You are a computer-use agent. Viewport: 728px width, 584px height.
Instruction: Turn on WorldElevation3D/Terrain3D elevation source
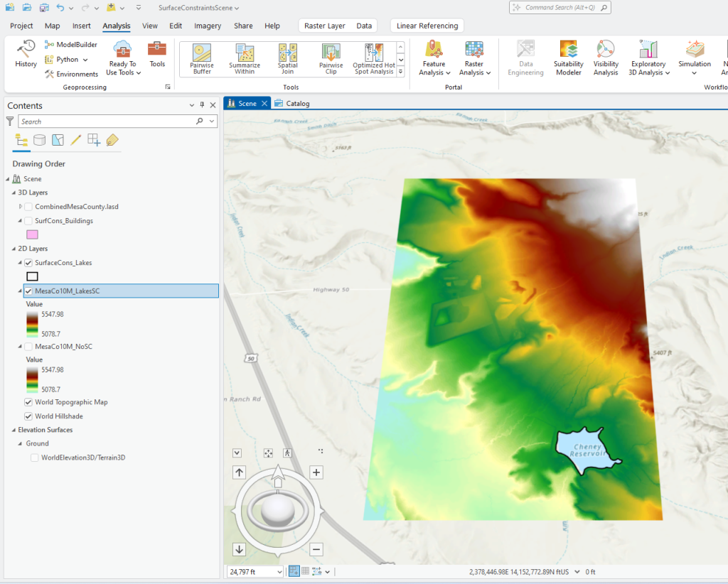[35, 458]
